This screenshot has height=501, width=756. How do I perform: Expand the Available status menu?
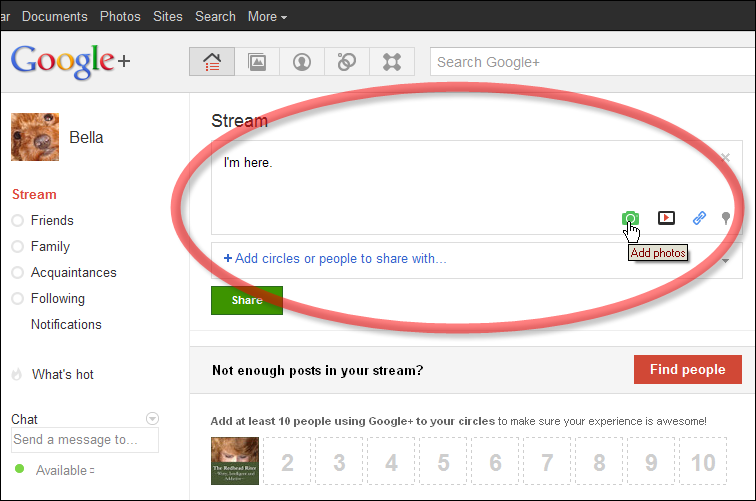[x=64, y=470]
